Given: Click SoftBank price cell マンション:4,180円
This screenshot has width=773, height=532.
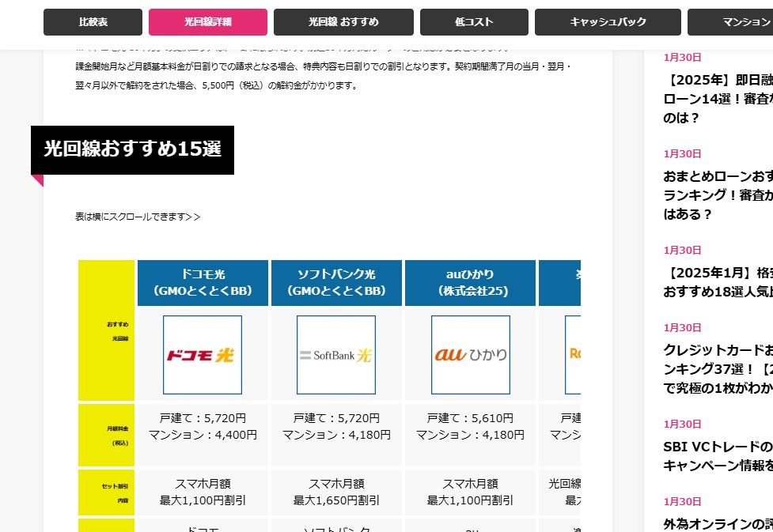Looking at the screenshot, I should 336,435.
